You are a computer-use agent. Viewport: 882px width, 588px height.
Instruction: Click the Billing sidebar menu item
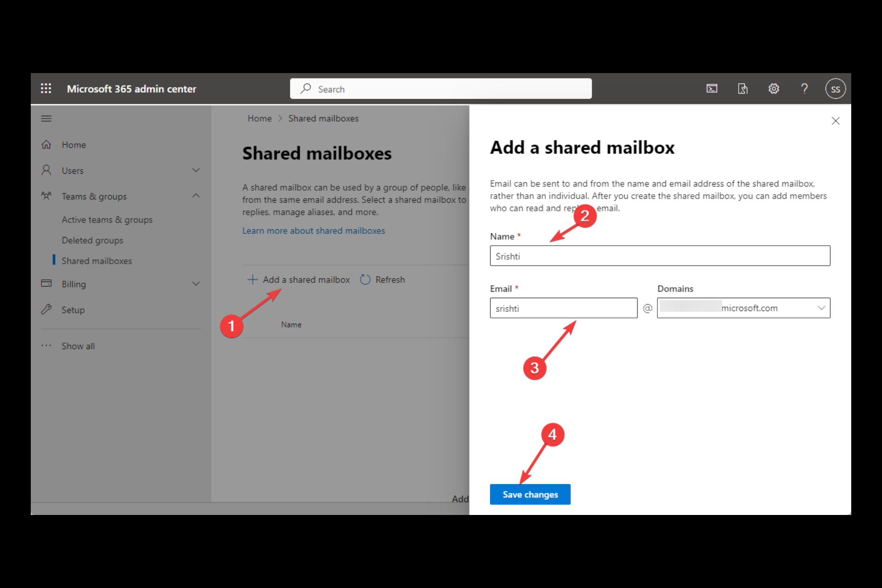point(74,283)
